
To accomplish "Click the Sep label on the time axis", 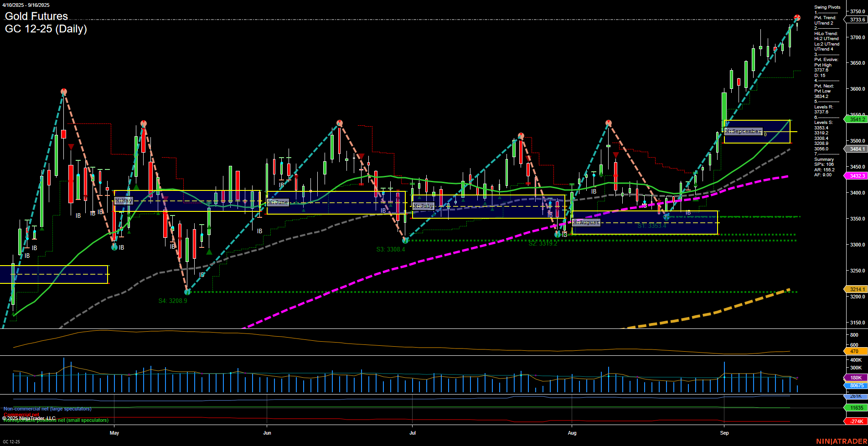I will click(724, 433).
